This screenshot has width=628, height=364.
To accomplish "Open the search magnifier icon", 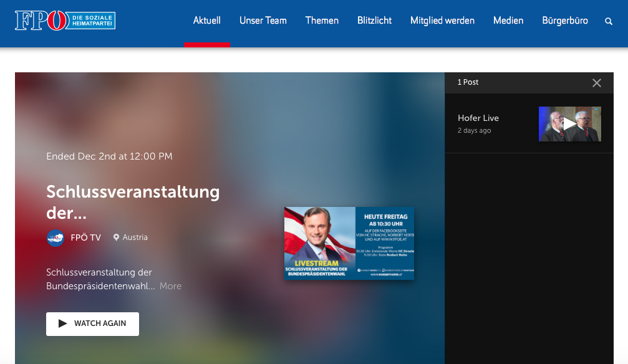I will point(609,21).
